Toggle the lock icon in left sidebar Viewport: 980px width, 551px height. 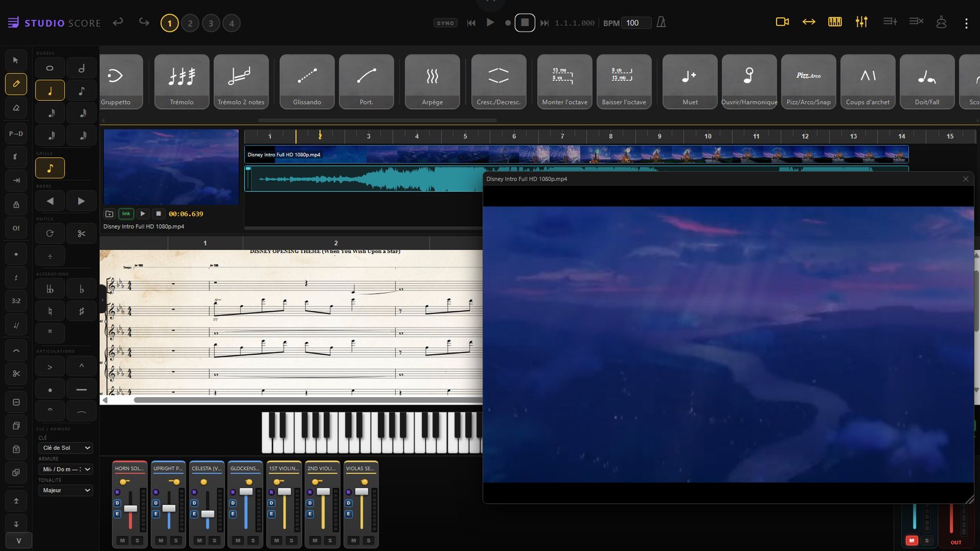(16, 204)
